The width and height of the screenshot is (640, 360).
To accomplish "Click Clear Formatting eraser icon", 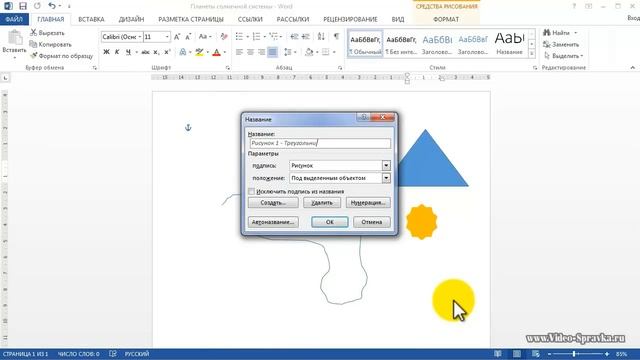I will 224,37.
